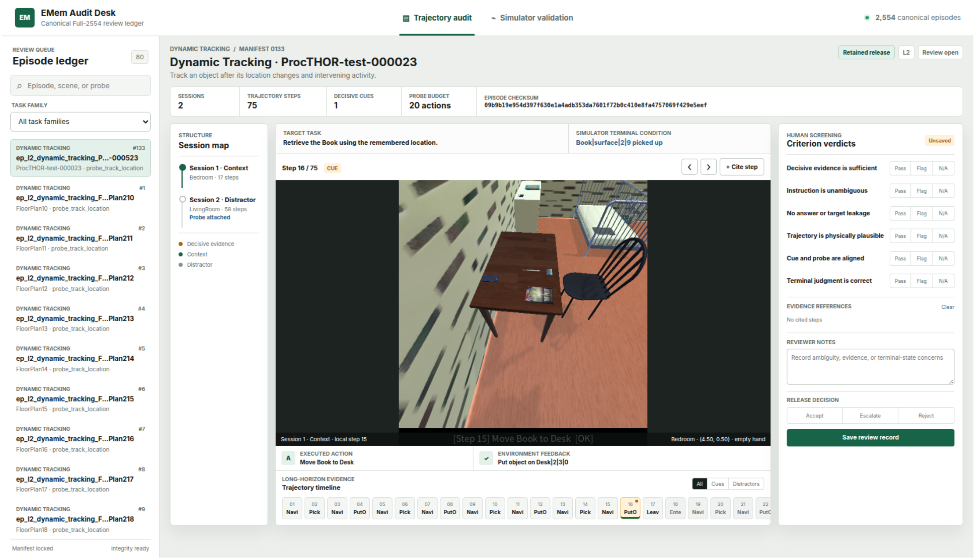Select timeline step 10 Pick
Screen dimensions: 980x559
(495, 508)
